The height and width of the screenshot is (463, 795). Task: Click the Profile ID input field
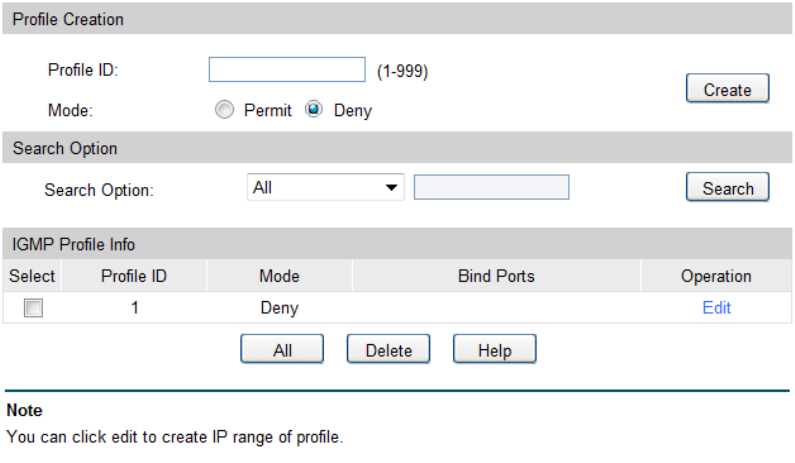coord(287,70)
